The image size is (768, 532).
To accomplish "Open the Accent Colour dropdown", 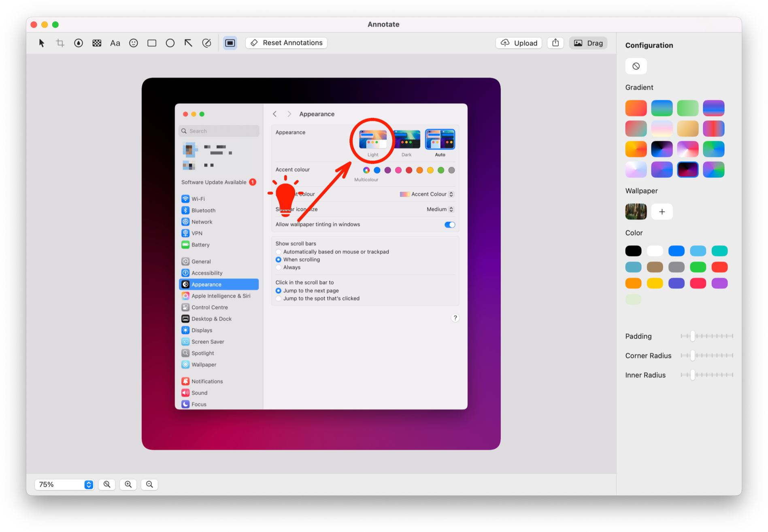I will pos(451,194).
